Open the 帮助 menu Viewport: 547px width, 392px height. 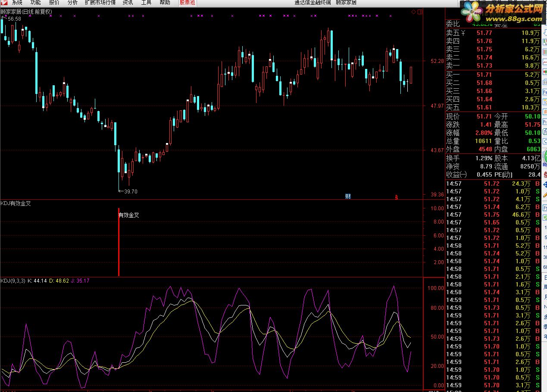pos(165,3)
